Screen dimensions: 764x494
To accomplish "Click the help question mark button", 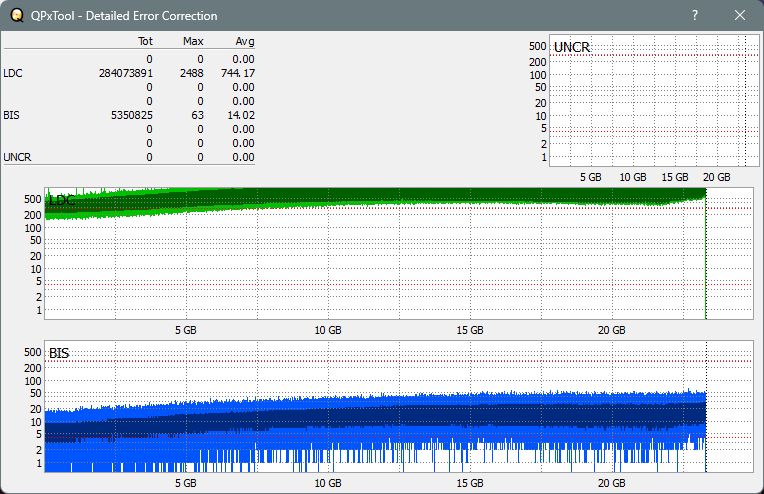I will [x=694, y=16].
